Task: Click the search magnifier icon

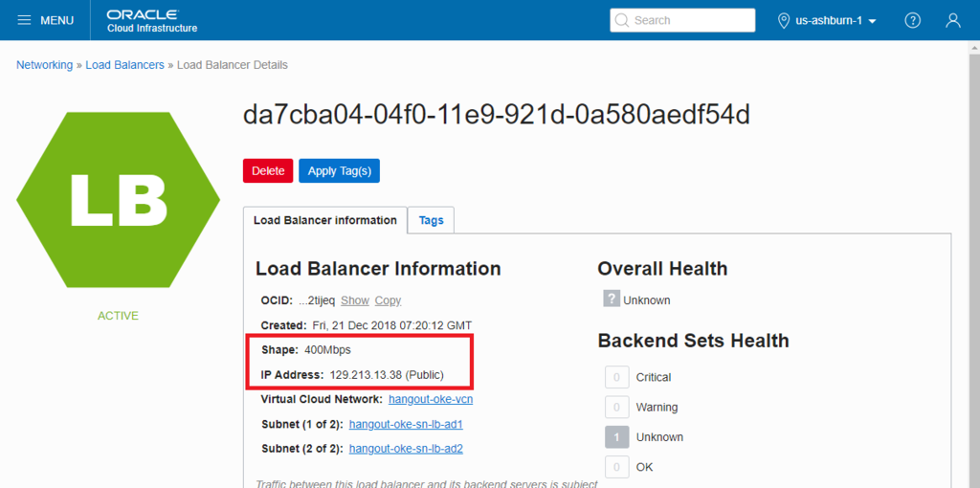Action: point(621,21)
